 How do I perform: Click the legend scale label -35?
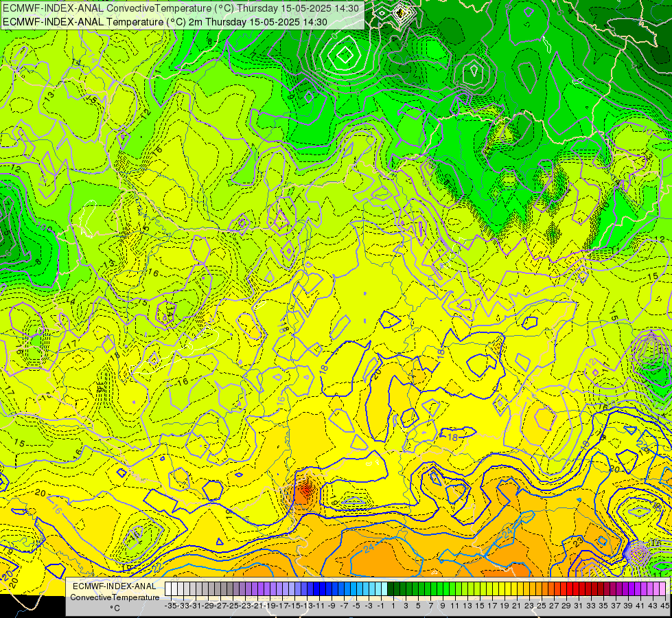pyautogui.click(x=171, y=606)
